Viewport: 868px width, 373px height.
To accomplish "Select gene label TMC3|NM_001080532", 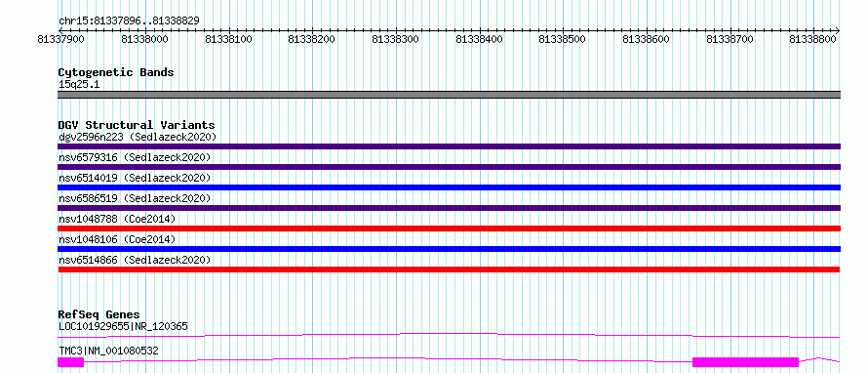I will pyautogui.click(x=108, y=352).
